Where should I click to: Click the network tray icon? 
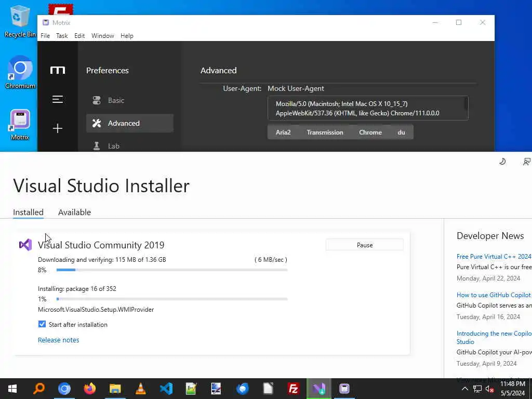477,389
